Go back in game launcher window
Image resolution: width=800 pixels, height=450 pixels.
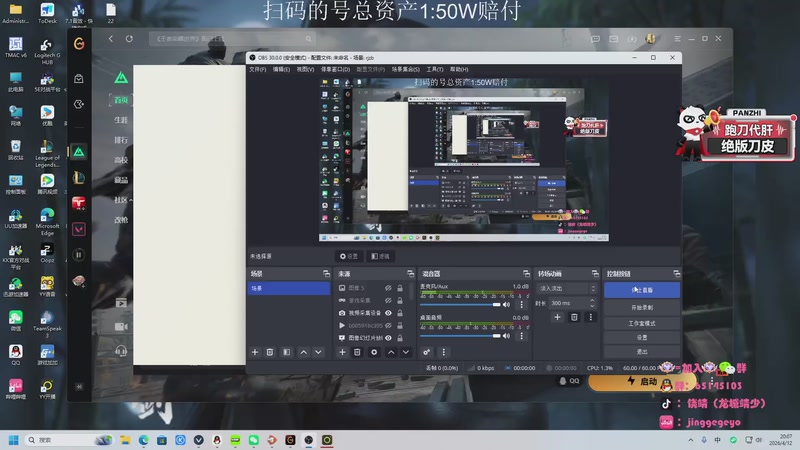tap(111, 39)
